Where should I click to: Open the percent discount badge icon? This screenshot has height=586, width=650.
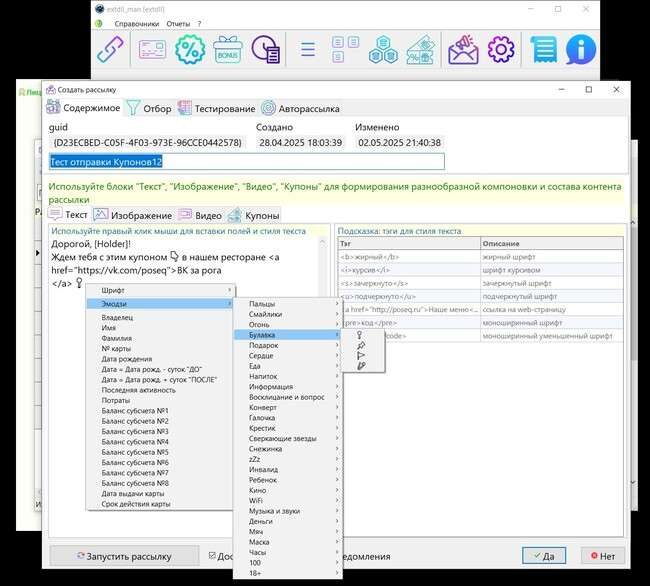point(190,49)
